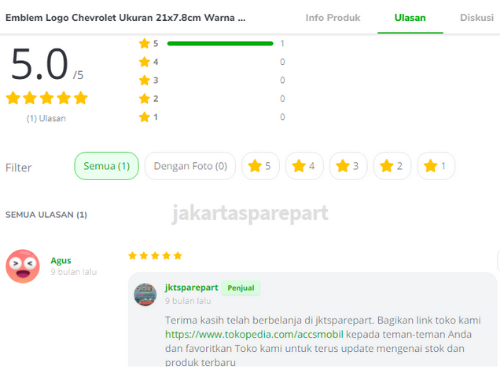Click jktsparepart seller avatar

click(145, 295)
